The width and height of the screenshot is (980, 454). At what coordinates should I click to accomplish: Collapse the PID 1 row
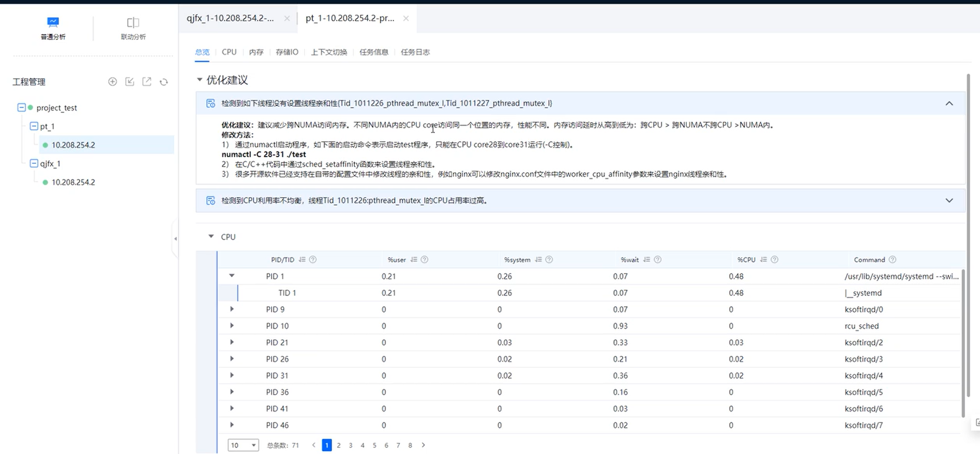point(232,276)
